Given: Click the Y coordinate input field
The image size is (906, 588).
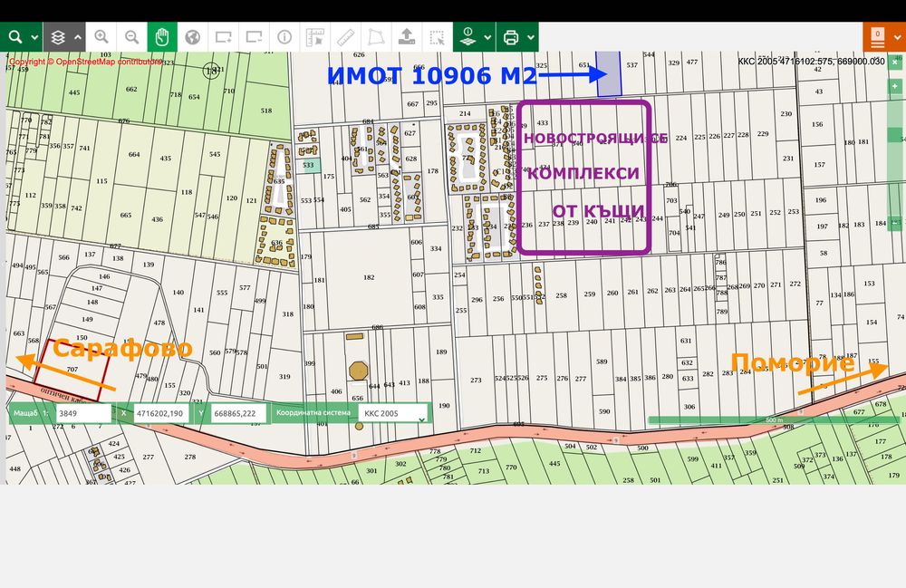Looking at the screenshot, I should 238,413.
